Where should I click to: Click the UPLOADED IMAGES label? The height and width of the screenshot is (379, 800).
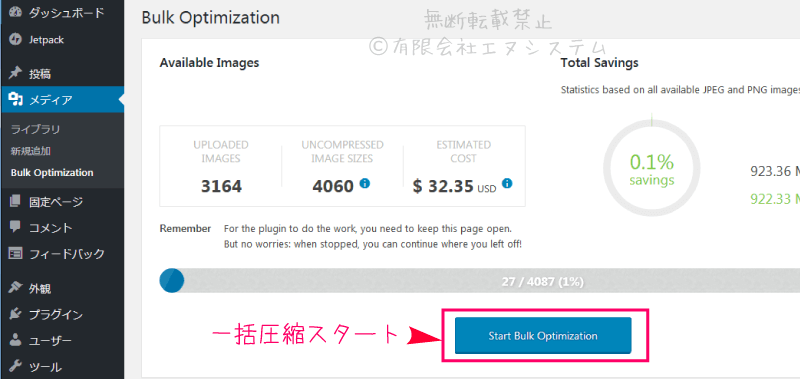pos(221,151)
